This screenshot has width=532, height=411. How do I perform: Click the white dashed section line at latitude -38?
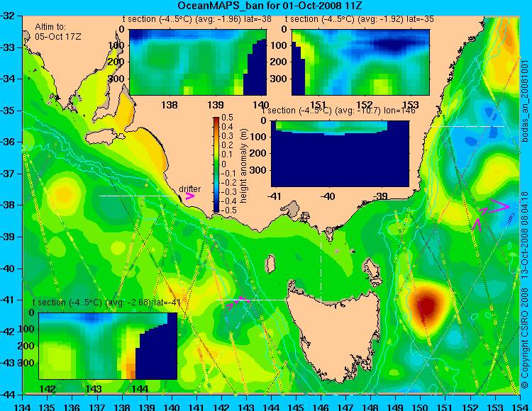click(x=136, y=196)
